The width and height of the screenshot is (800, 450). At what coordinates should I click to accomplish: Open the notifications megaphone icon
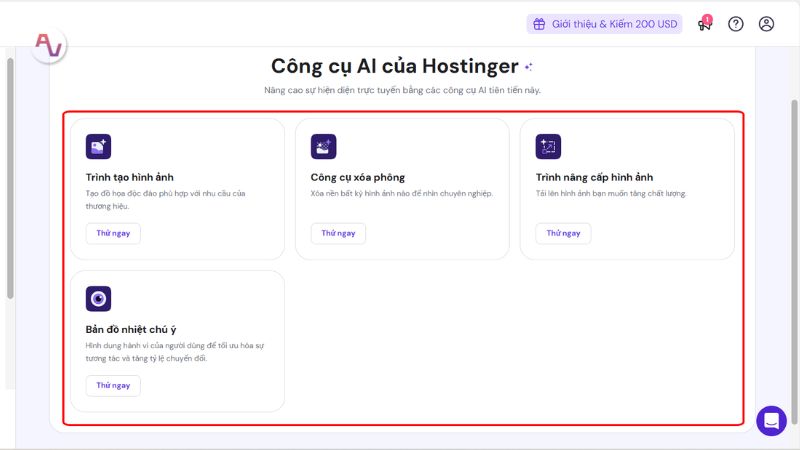click(705, 23)
